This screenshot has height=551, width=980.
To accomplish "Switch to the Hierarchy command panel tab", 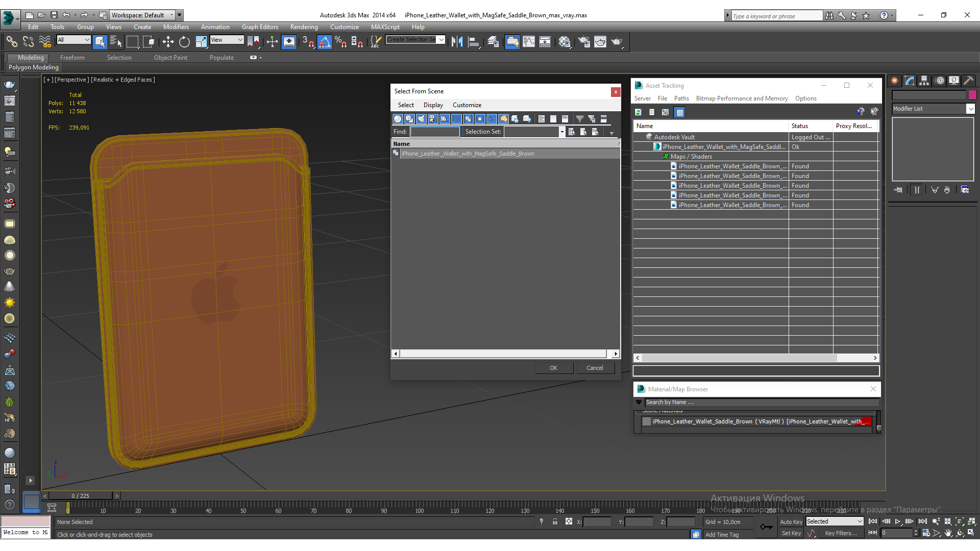I will (924, 81).
